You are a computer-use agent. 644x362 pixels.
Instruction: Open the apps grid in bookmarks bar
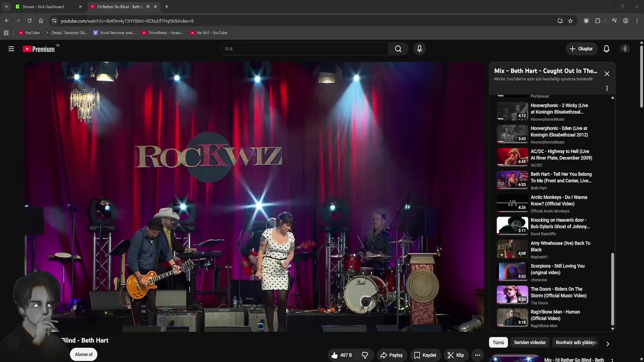[6, 33]
